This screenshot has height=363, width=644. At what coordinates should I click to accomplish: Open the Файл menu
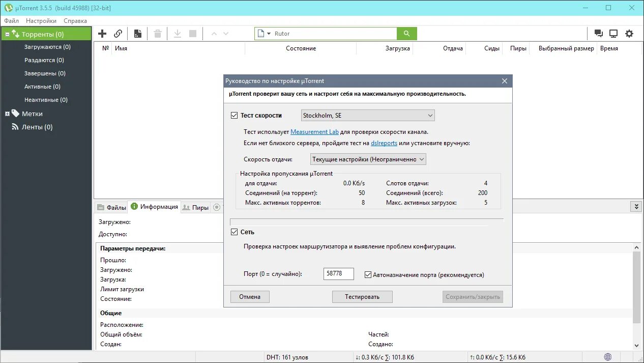(x=11, y=21)
